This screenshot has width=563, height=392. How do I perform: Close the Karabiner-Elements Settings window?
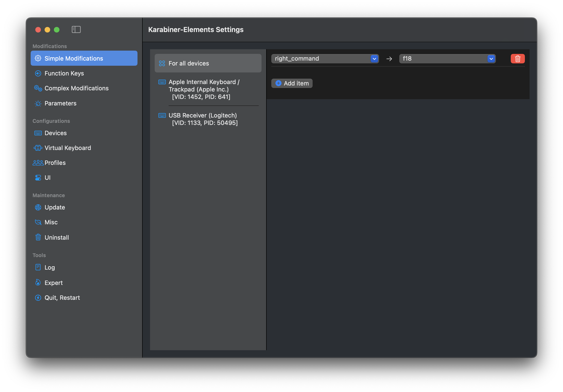[38, 30]
